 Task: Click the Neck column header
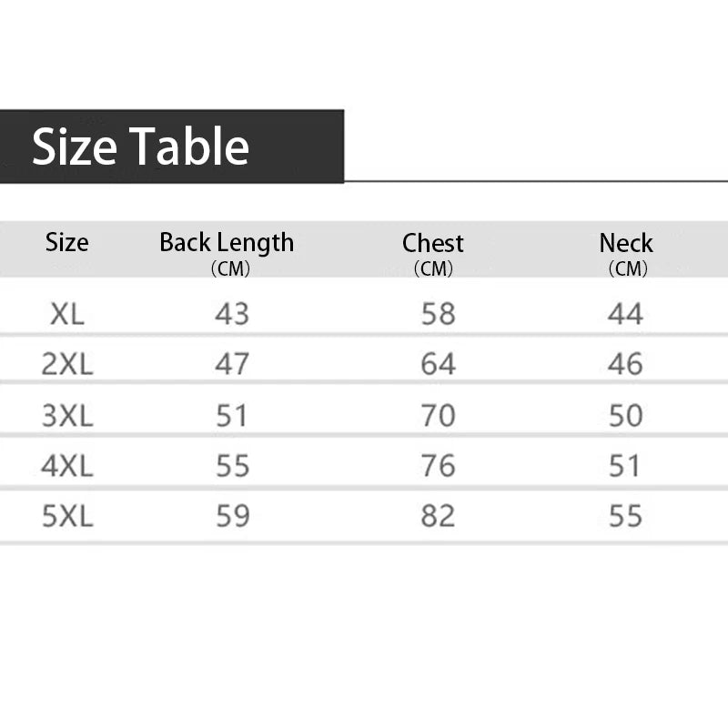[626, 244]
